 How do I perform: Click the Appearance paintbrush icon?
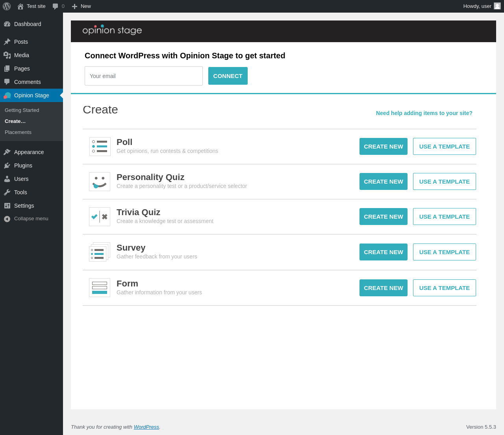pyautogui.click(x=7, y=152)
